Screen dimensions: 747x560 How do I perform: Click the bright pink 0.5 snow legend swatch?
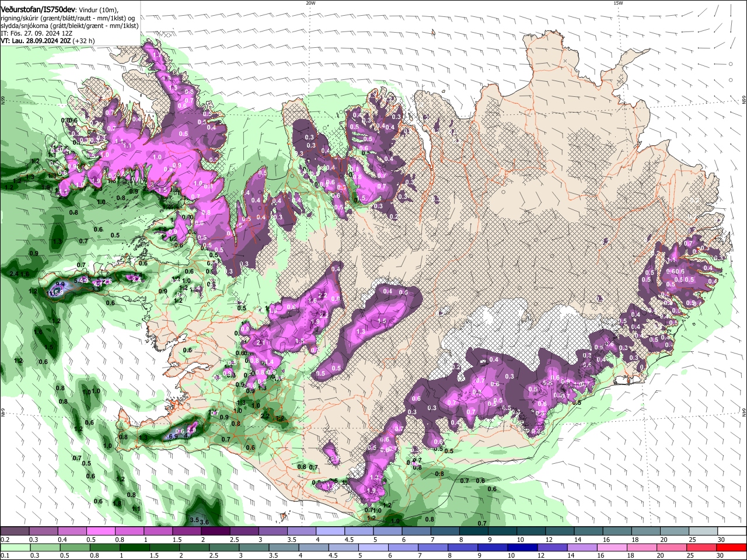[x=102, y=531]
